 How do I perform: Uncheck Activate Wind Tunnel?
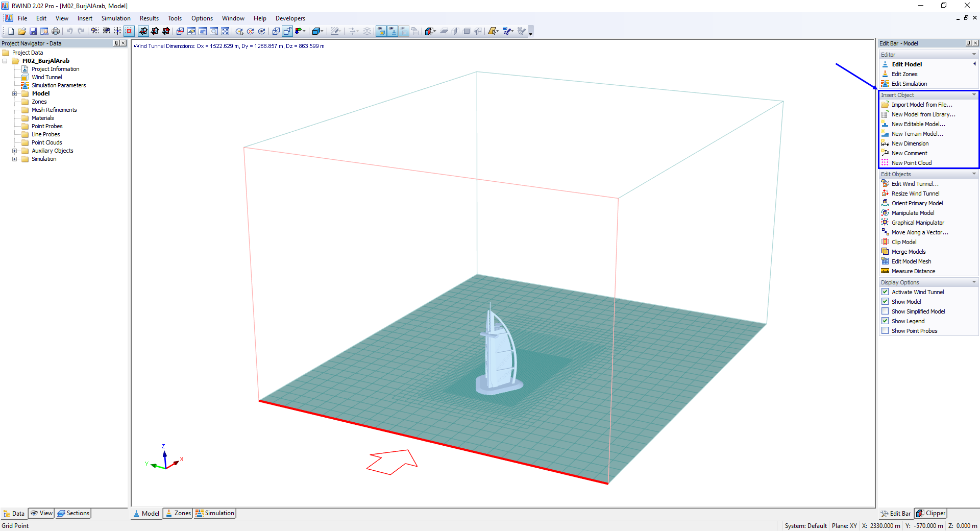point(885,292)
